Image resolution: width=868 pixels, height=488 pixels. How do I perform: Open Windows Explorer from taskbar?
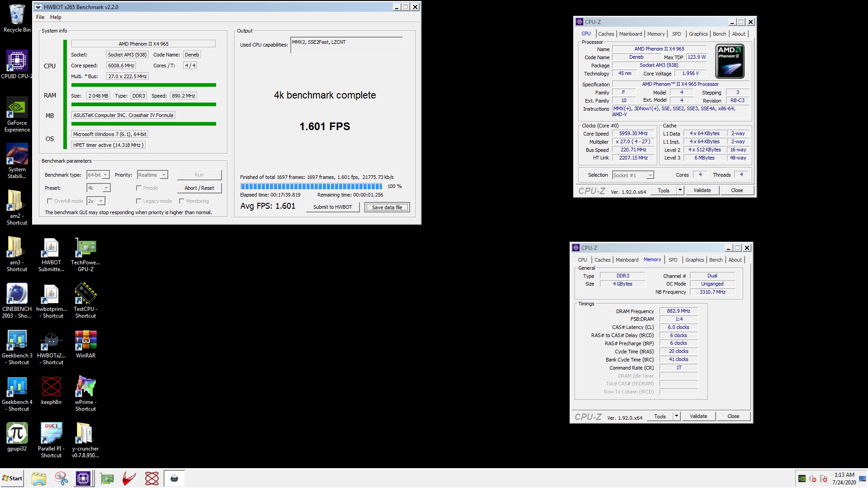point(39,479)
